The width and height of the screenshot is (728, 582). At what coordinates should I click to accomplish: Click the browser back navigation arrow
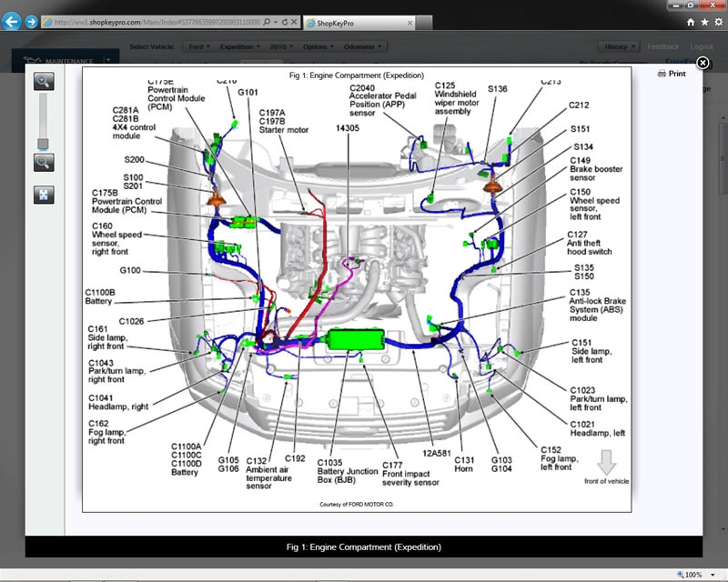[x=10, y=20]
